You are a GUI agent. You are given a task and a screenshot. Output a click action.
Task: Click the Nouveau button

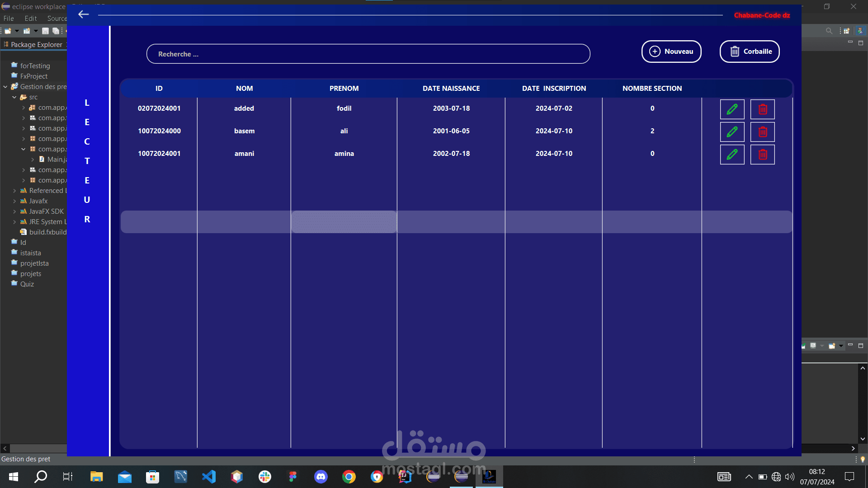tap(671, 52)
